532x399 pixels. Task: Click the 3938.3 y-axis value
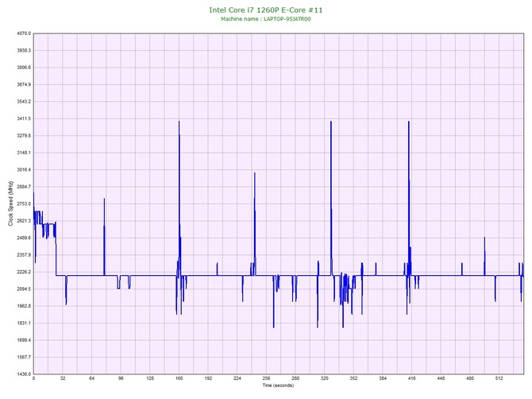[x=24, y=51]
